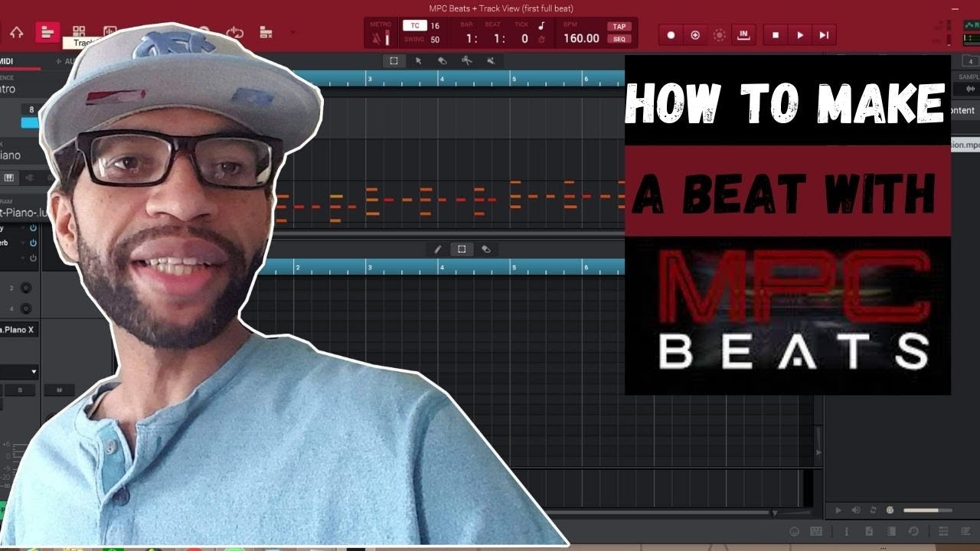Select the mute tool in upper editor
Viewport: 980px width, 551px height.
491,60
